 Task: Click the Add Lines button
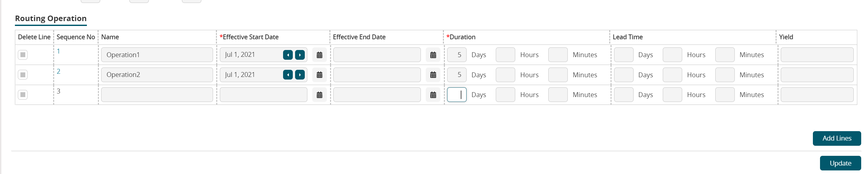tap(836, 138)
